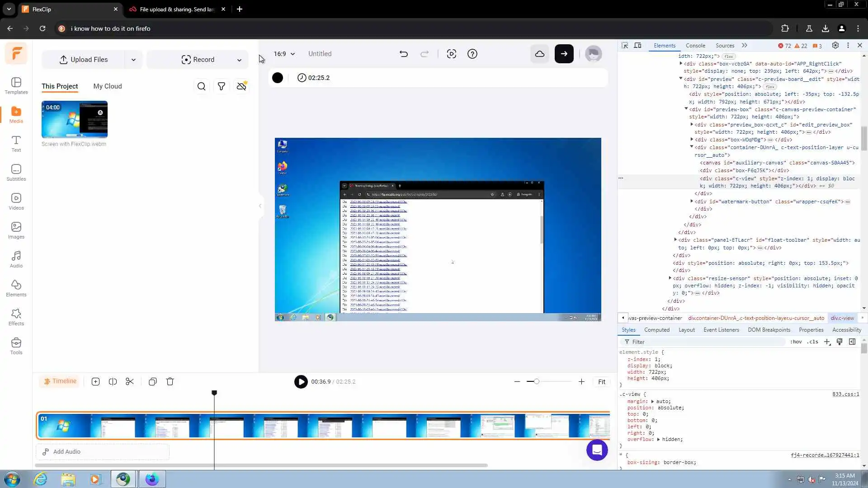
Task: Click the black background color swatch
Action: [x=278, y=78]
